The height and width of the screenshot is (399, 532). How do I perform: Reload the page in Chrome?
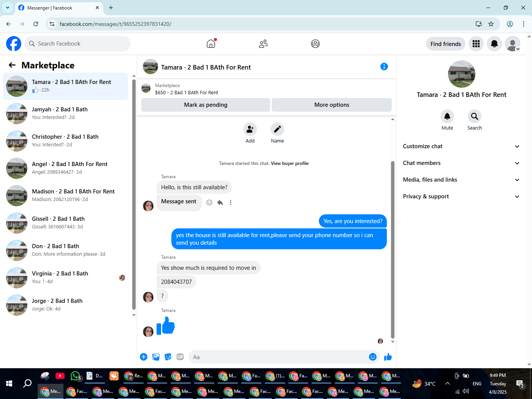coord(36,24)
